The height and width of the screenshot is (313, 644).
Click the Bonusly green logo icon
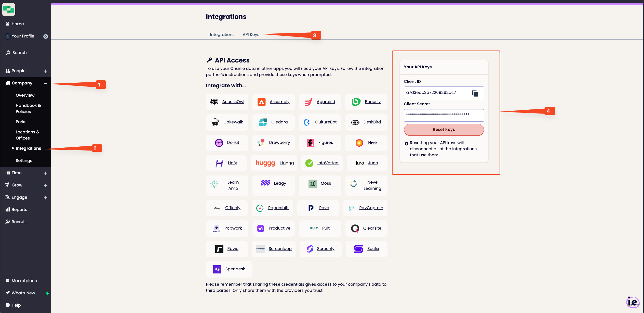tap(356, 102)
